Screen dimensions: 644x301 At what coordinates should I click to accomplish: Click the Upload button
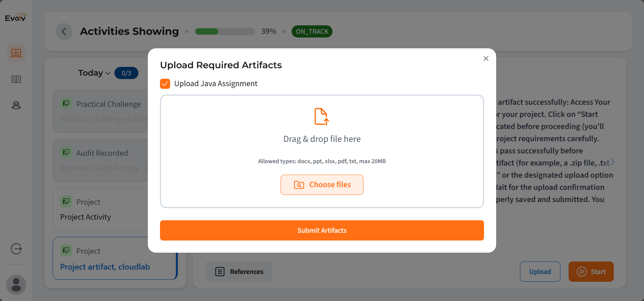coord(540,272)
